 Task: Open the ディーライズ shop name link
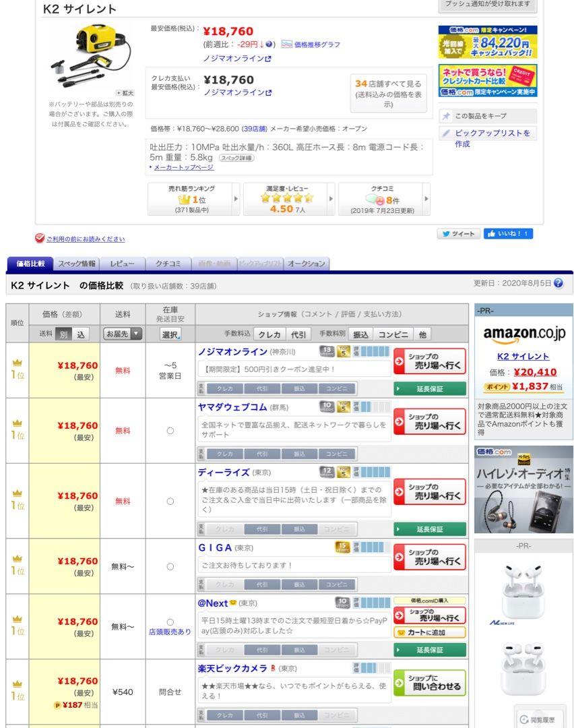coord(224,472)
